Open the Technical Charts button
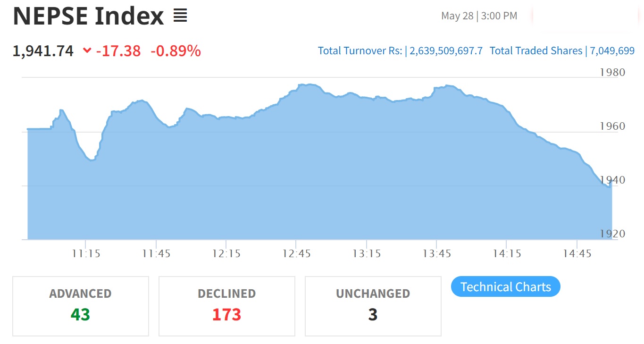This screenshot has width=644, height=344. (505, 287)
